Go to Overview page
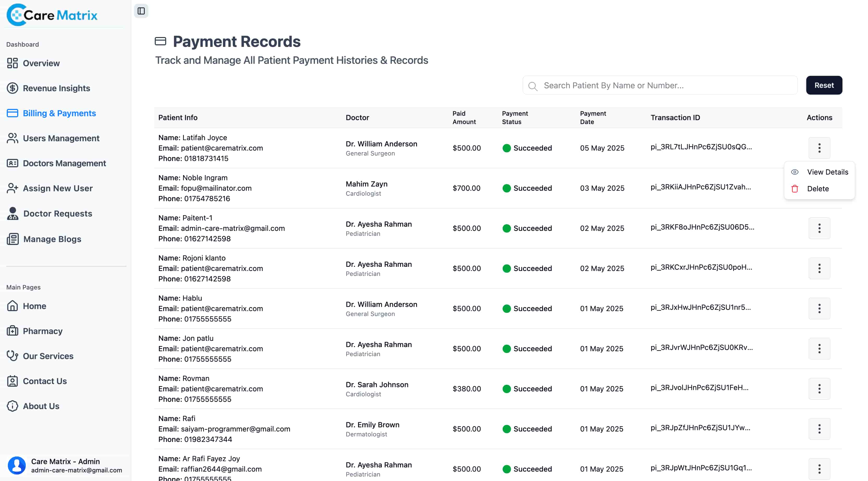868x481 pixels. pyautogui.click(x=41, y=63)
